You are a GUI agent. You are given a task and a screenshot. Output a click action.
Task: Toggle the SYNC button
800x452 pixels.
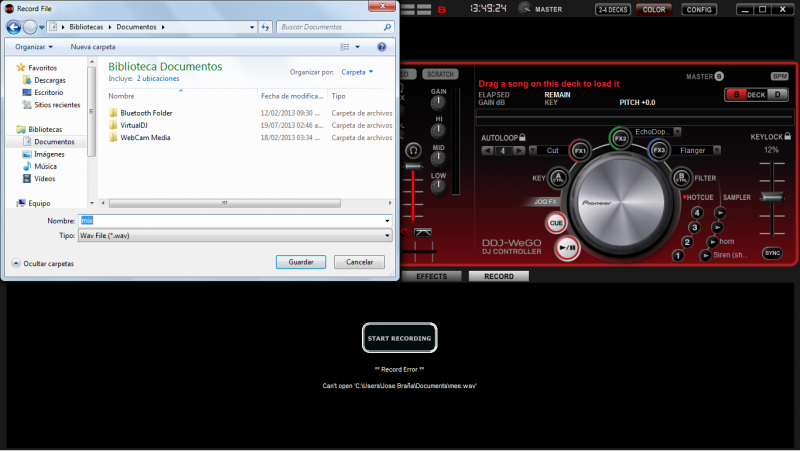click(772, 253)
